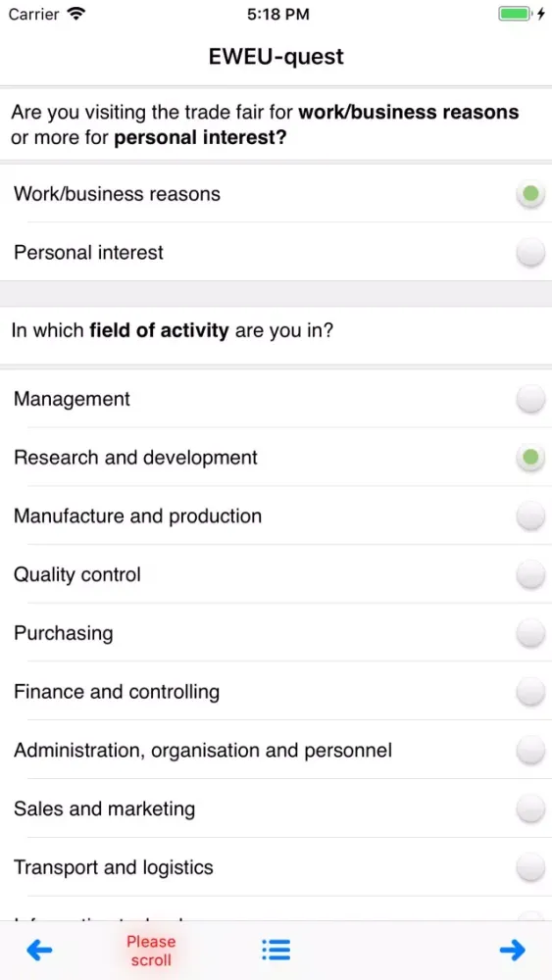Tap the blue back arrow icon
The width and height of the screenshot is (552, 980).
point(39,951)
